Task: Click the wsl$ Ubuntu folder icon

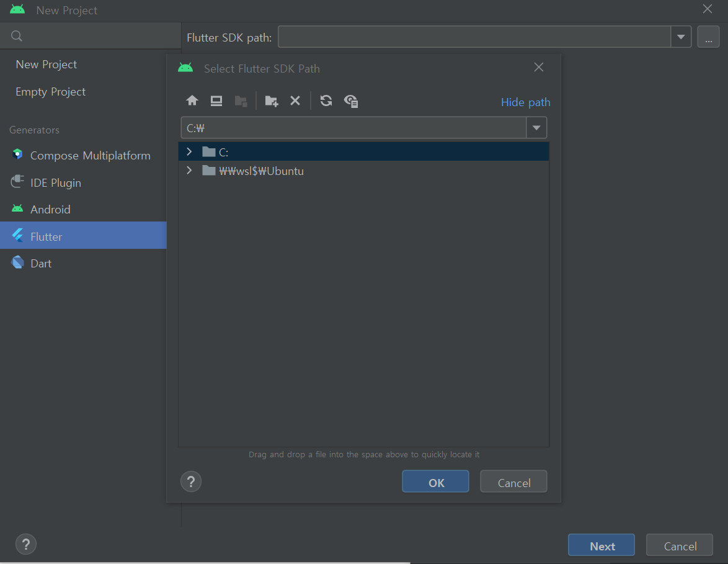Action: 209,171
